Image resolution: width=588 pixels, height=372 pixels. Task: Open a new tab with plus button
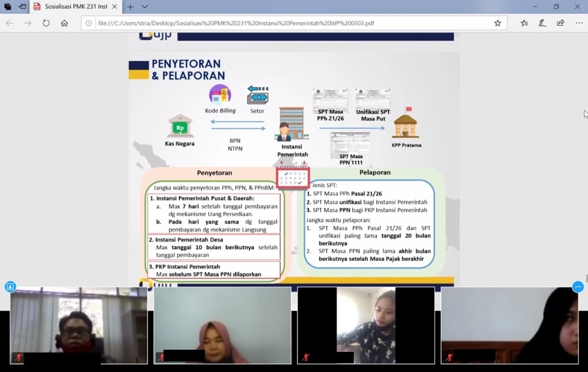pyautogui.click(x=130, y=7)
